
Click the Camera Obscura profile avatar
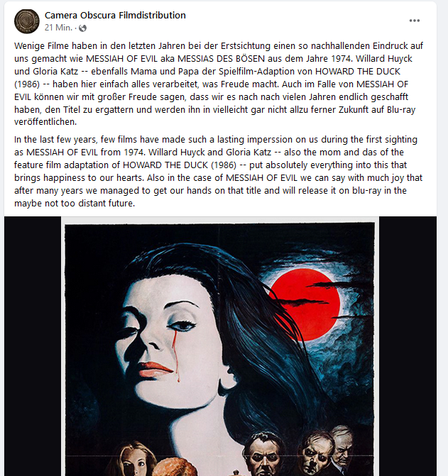pyautogui.click(x=27, y=21)
